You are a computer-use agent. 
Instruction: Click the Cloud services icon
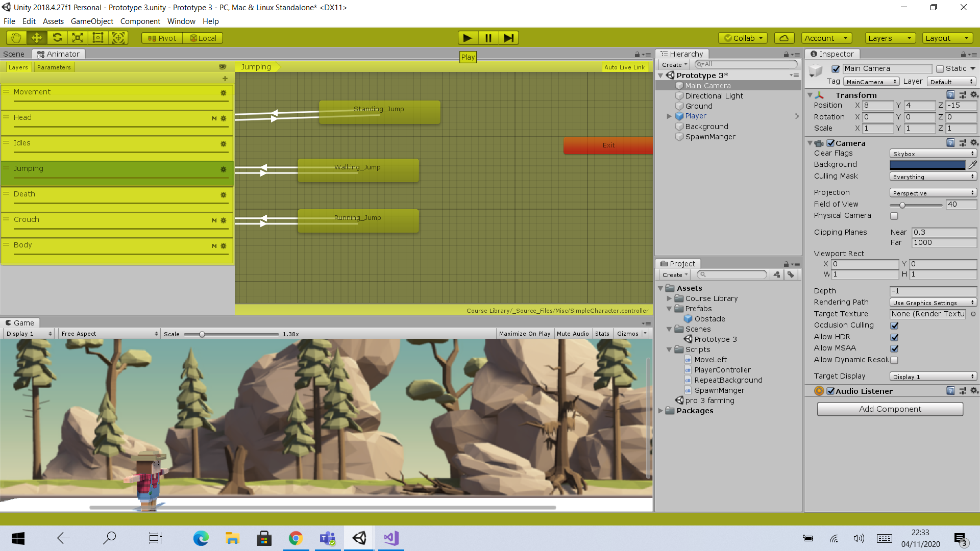coord(784,38)
